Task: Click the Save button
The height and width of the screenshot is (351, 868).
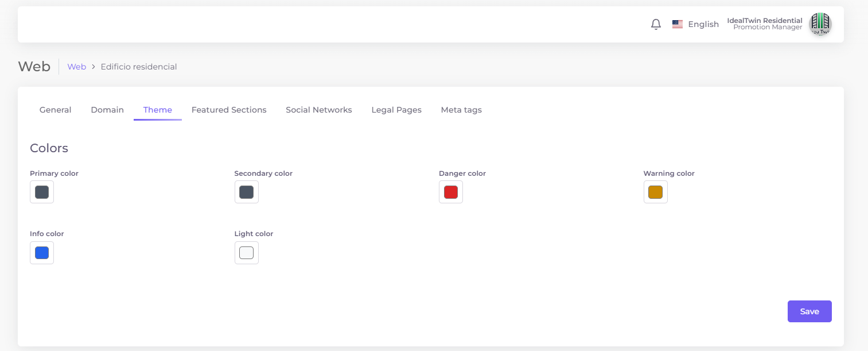Action: point(809,311)
